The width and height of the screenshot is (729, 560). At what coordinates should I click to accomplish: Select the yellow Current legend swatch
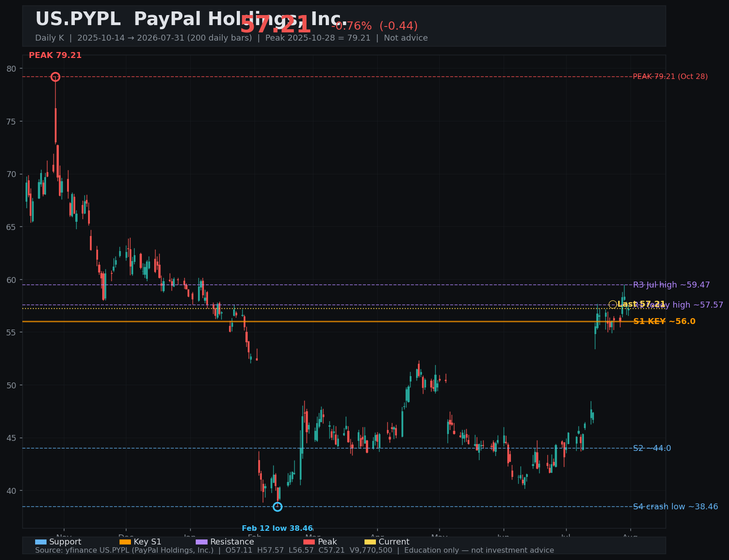(370, 542)
